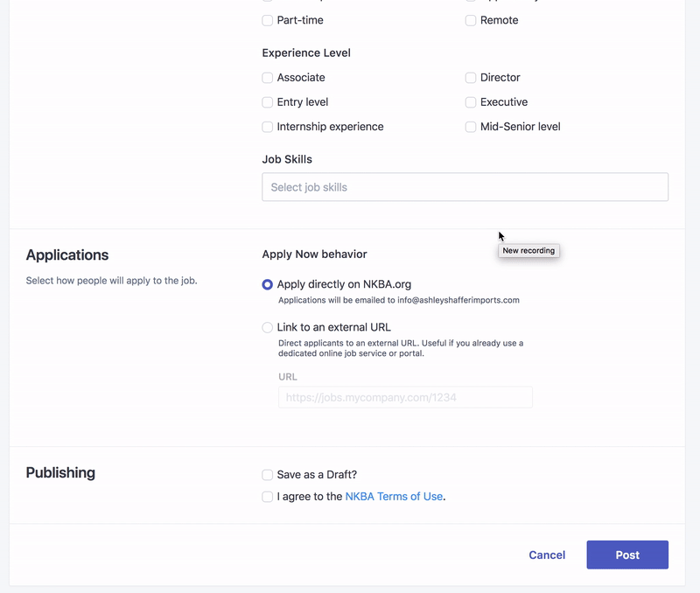The width and height of the screenshot is (700, 593).
Task: Enable the Remote checkbox
Action: (x=471, y=20)
